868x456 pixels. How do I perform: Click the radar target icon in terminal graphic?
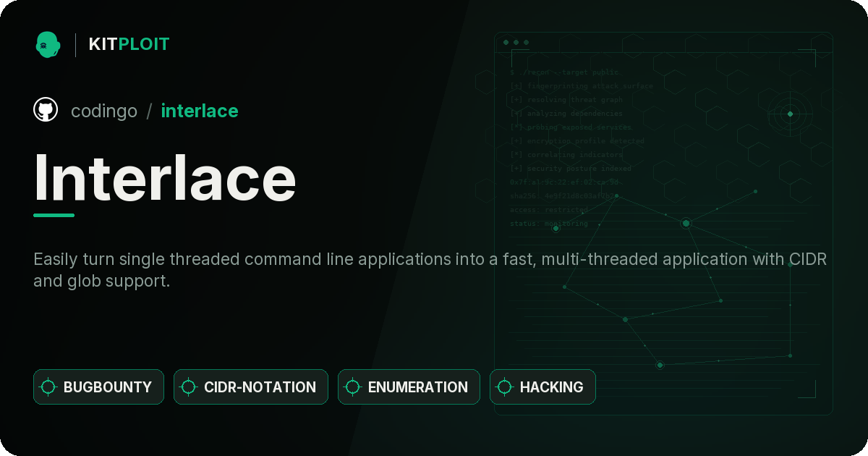pyautogui.click(x=790, y=114)
